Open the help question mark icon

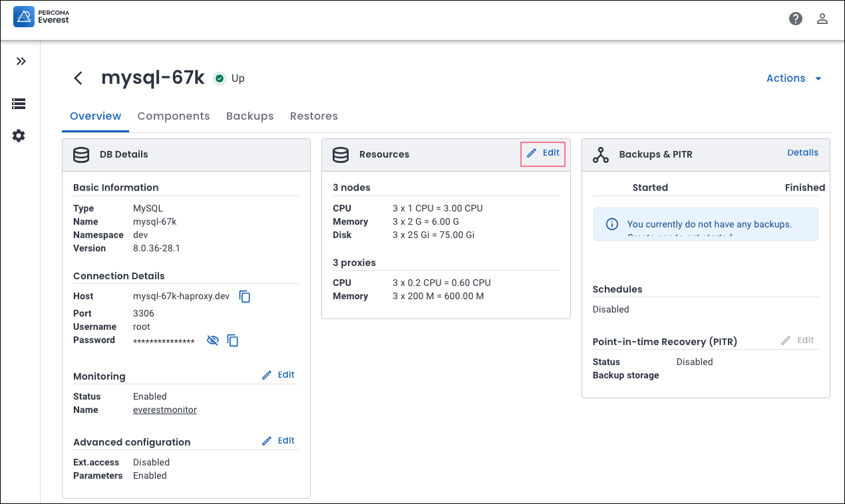tap(796, 19)
